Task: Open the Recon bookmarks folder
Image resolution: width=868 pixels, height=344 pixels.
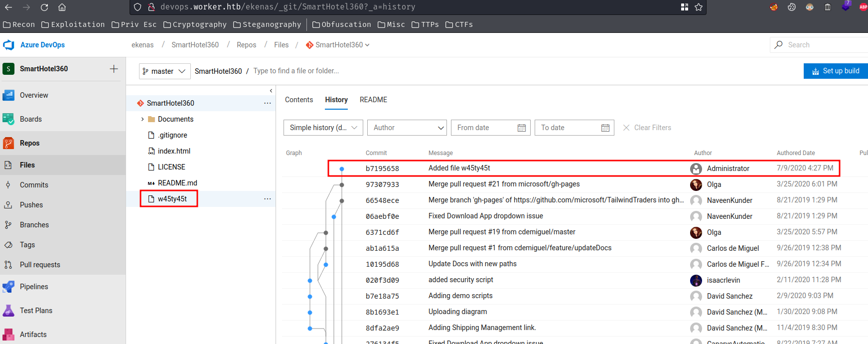Action: 19,24
